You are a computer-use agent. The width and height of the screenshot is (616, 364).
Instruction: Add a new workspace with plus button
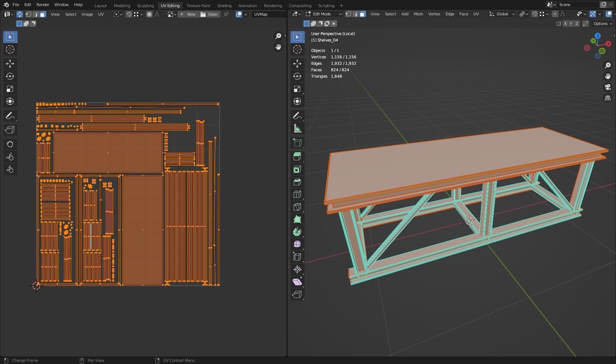point(341,5)
